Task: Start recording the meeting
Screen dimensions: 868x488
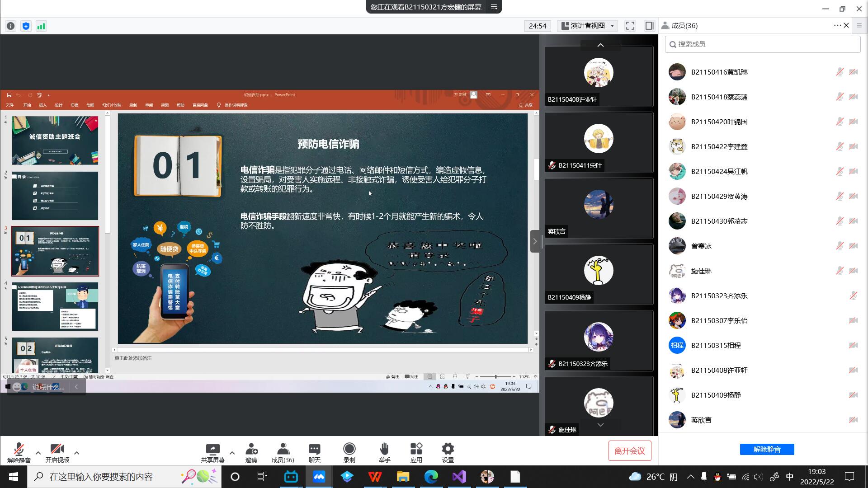Action: tap(349, 450)
